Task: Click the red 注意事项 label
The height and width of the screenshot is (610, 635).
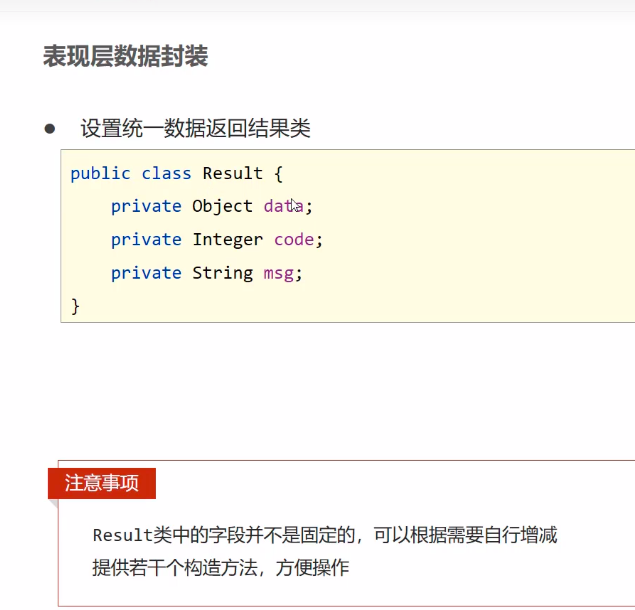Action: coord(102,483)
